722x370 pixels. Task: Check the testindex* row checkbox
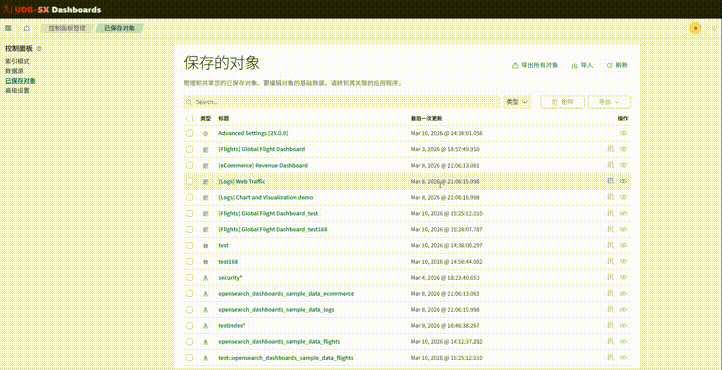[189, 325]
